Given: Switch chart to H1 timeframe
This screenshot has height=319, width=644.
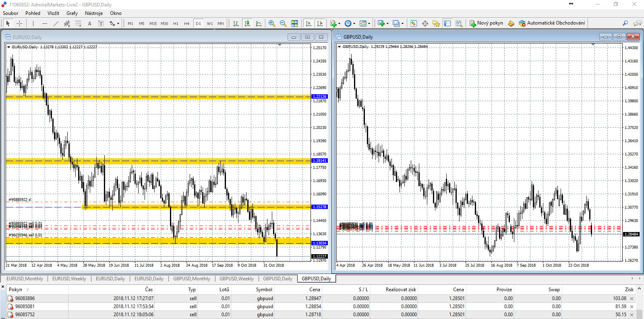Looking at the screenshot, I should (176, 23).
